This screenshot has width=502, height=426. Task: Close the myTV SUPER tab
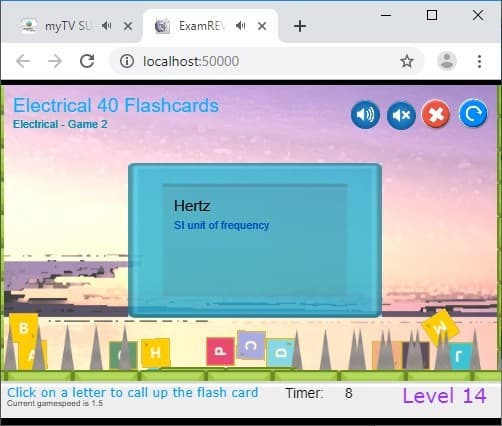click(x=128, y=26)
